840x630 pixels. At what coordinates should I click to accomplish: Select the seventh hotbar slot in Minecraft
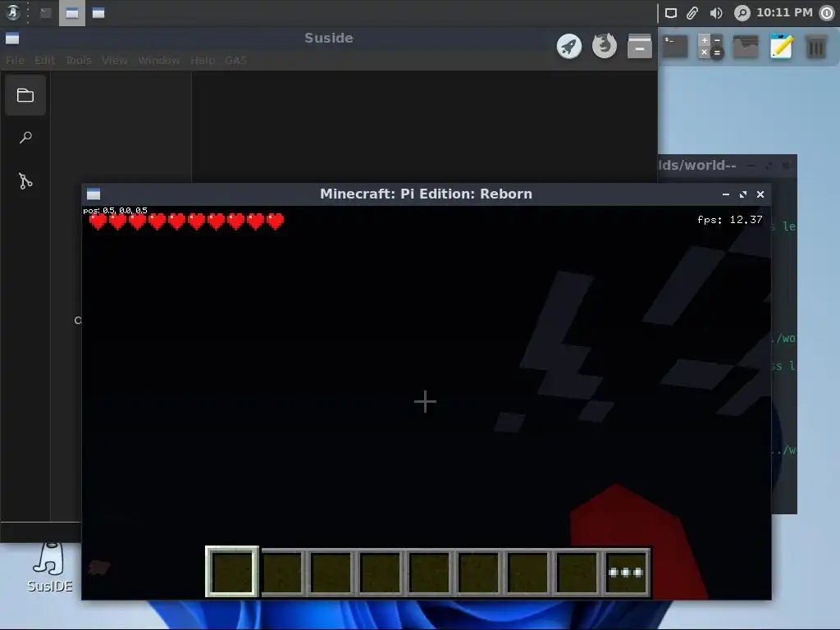pyautogui.click(x=527, y=573)
